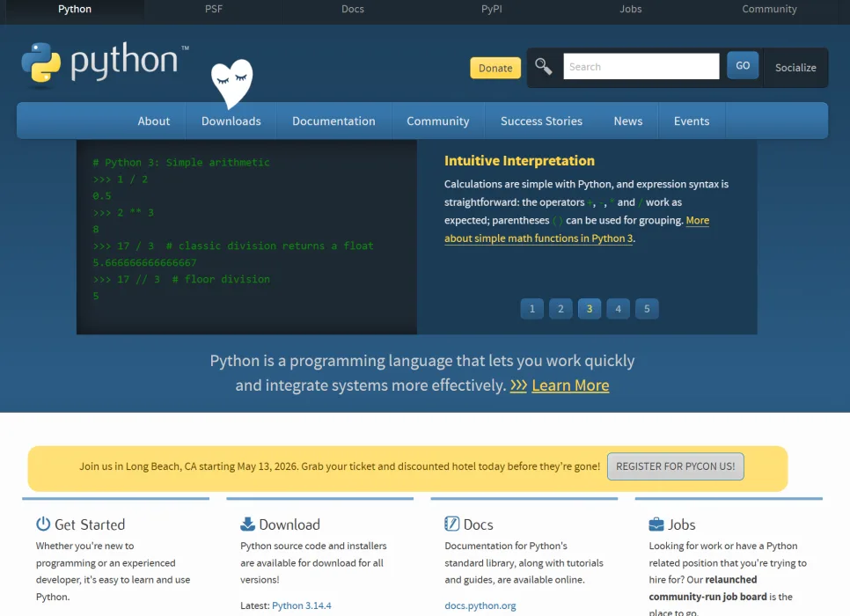Viewport: 850px width, 616px height.
Task: Open the docs.python.org link
Action: coord(480,605)
